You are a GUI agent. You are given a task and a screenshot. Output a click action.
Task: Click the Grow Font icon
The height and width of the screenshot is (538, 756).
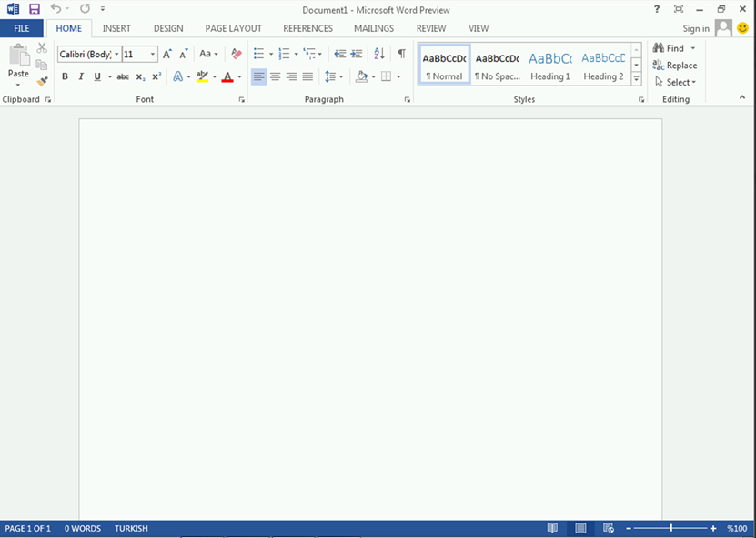[167, 55]
